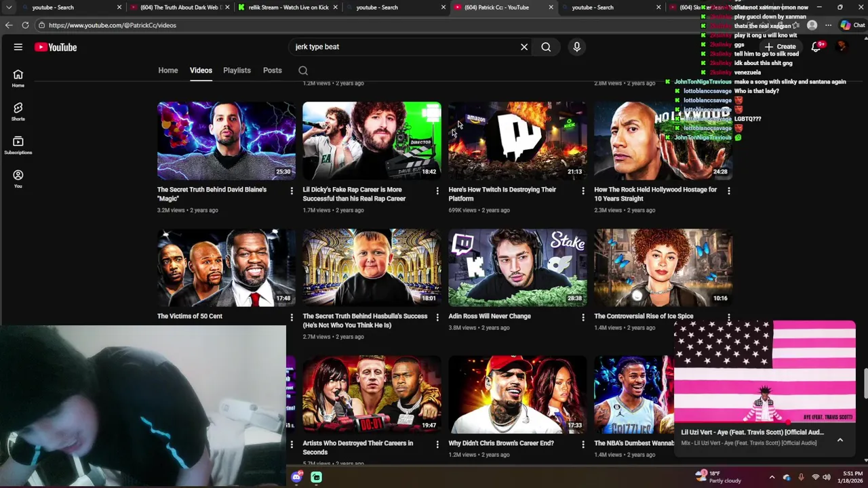
Task: Click the Lil Uzi Vert Aye miniplayer title
Action: pos(753,432)
